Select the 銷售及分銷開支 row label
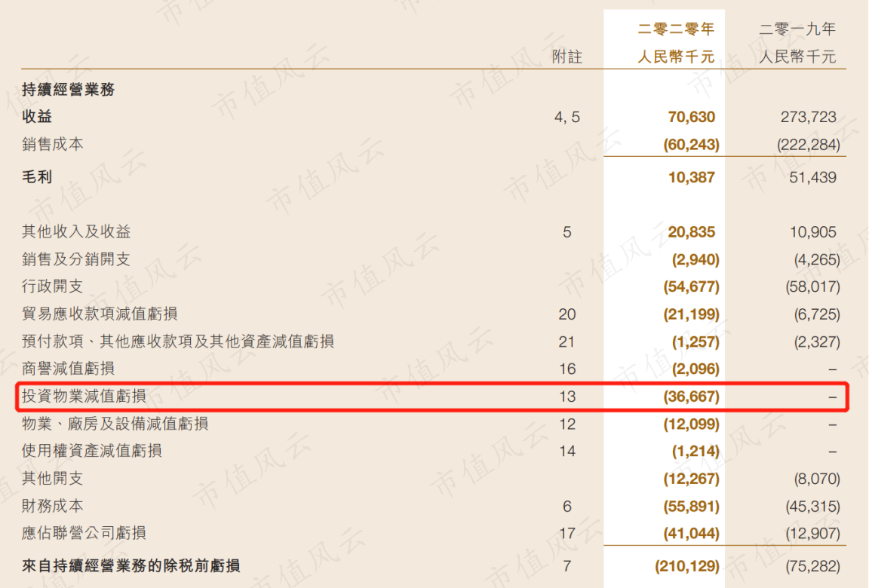Viewport: 869px width, 588px height. click(76, 259)
